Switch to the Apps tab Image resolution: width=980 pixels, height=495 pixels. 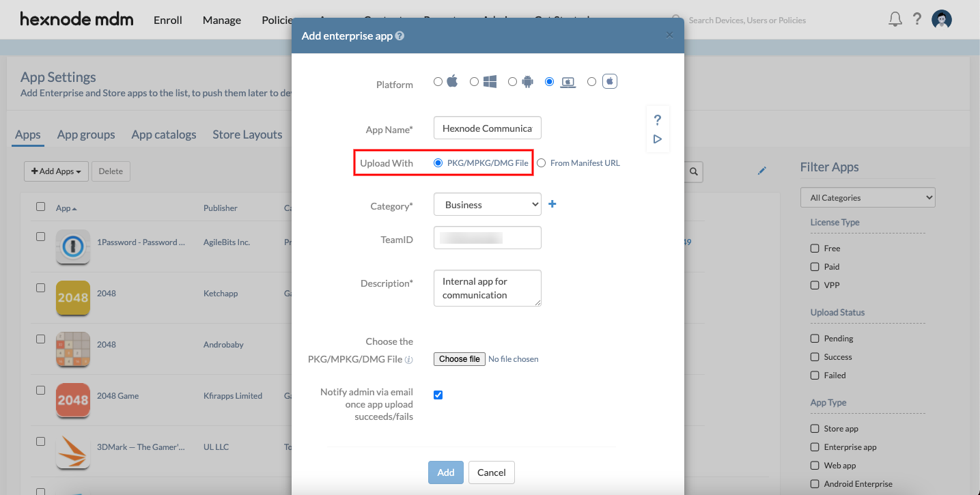pos(28,135)
